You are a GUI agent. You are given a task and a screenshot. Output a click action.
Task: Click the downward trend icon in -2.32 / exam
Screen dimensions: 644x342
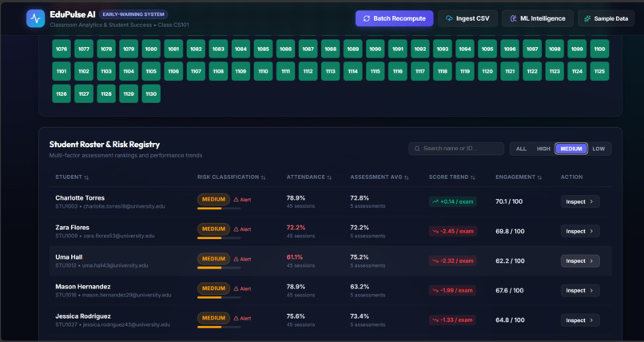pyautogui.click(x=435, y=260)
